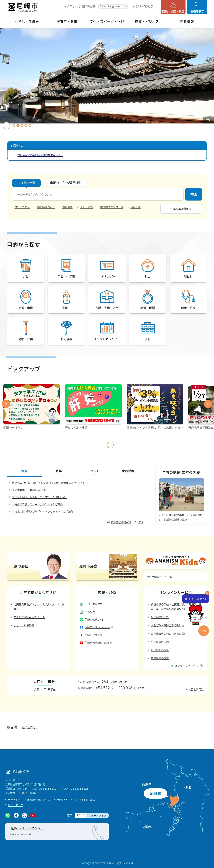Open 文字サイズ・配色の変更 link
This screenshot has width=214, height=868.
(81, 6)
